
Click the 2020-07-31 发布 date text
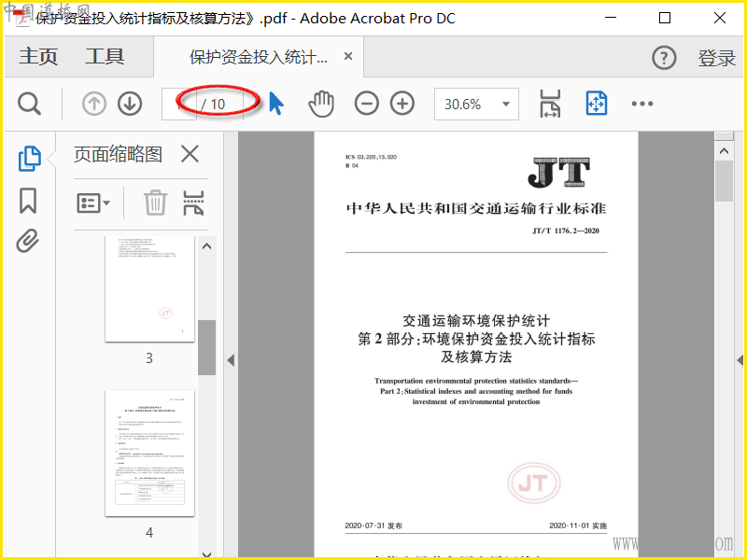(373, 525)
